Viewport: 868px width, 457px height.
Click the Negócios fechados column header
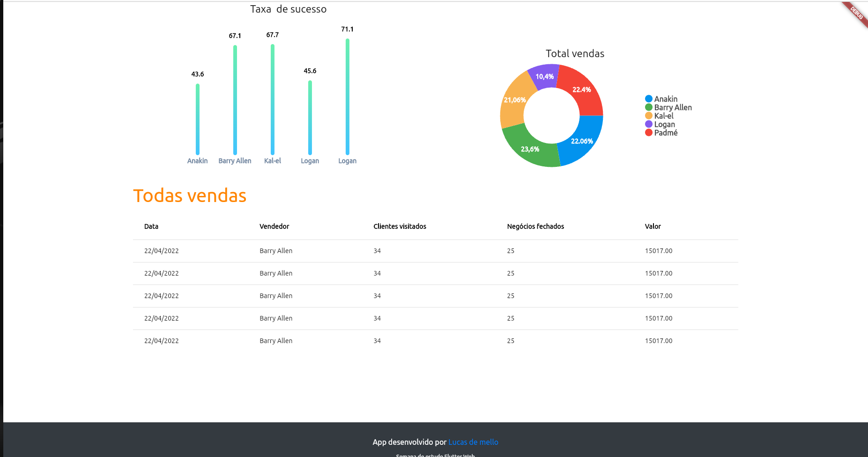[x=536, y=226]
